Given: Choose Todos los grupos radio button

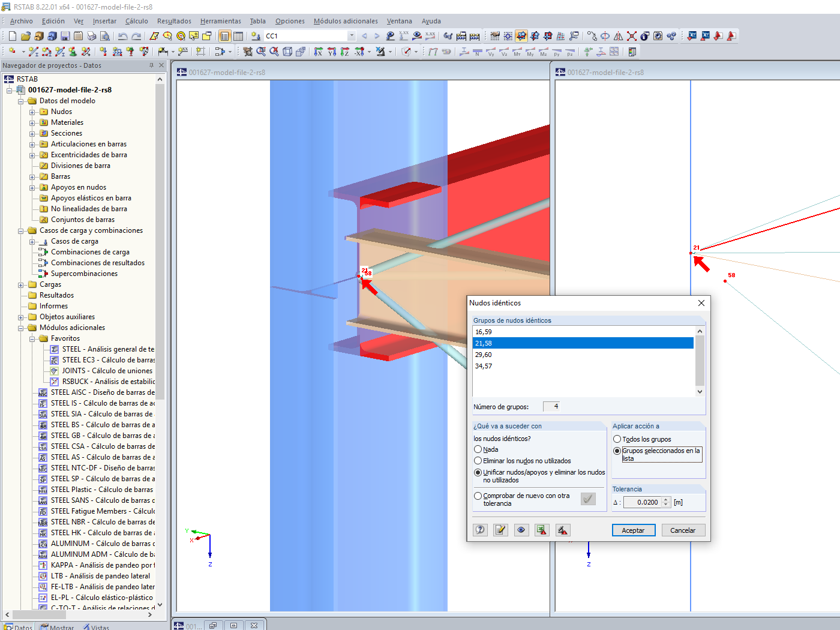Looking at the screenshot, I should pyautogui.click(x=617, y=439).
